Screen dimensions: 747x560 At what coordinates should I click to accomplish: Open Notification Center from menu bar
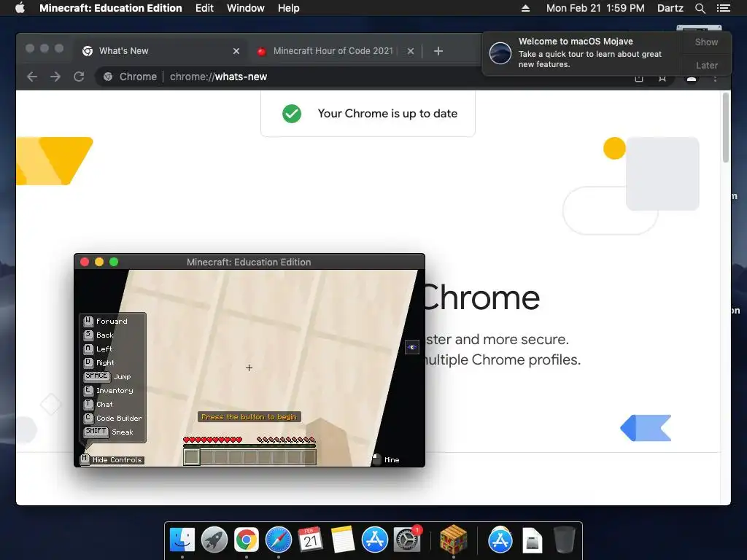click(724, 8)
